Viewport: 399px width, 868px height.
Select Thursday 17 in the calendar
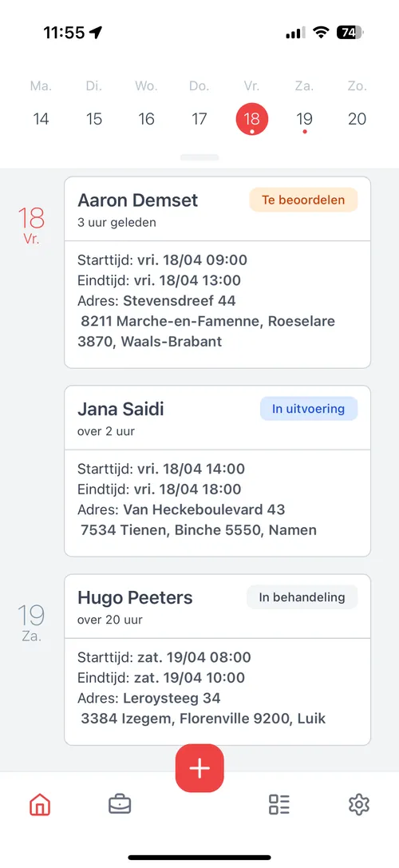point(199,118)
